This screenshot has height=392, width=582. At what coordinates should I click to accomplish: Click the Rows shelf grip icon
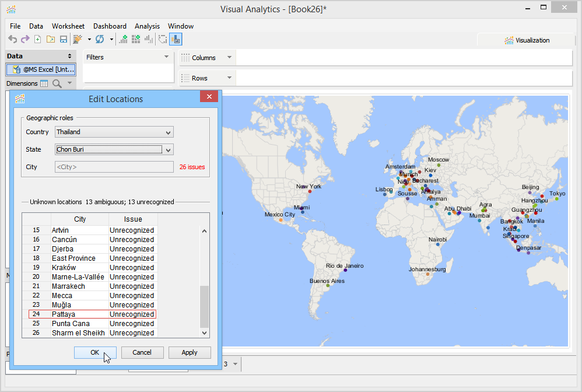[x=185, y=78]
